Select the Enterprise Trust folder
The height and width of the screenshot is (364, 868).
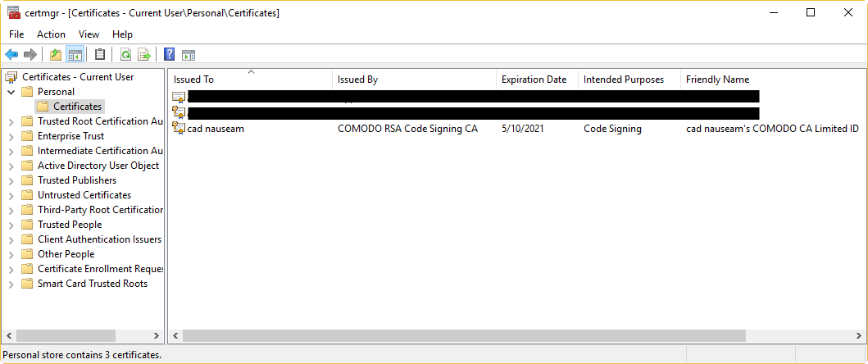pos(70,136)
